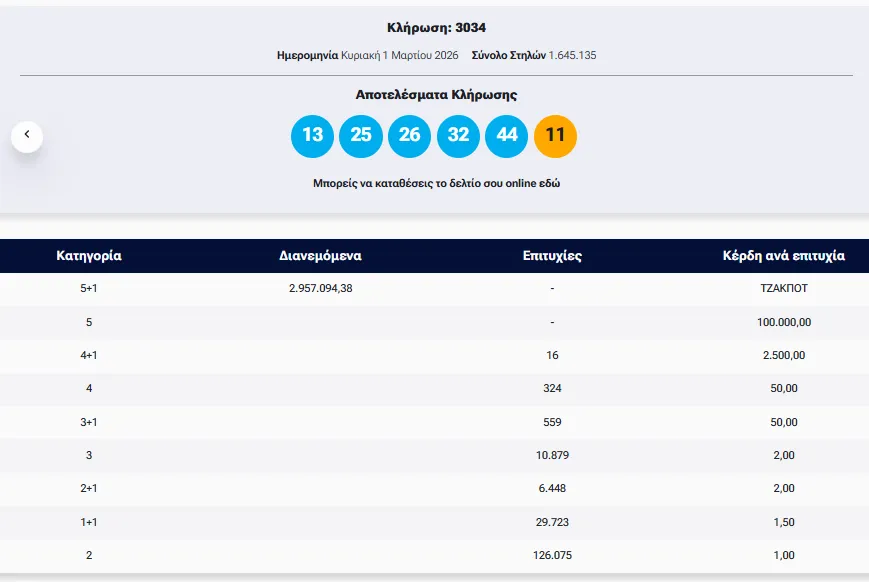This screenshot has width=869, height=582.
Task: Click the ΤΖΑΚΠΟΤ prize cell
Action: click(x=783, y=289)
